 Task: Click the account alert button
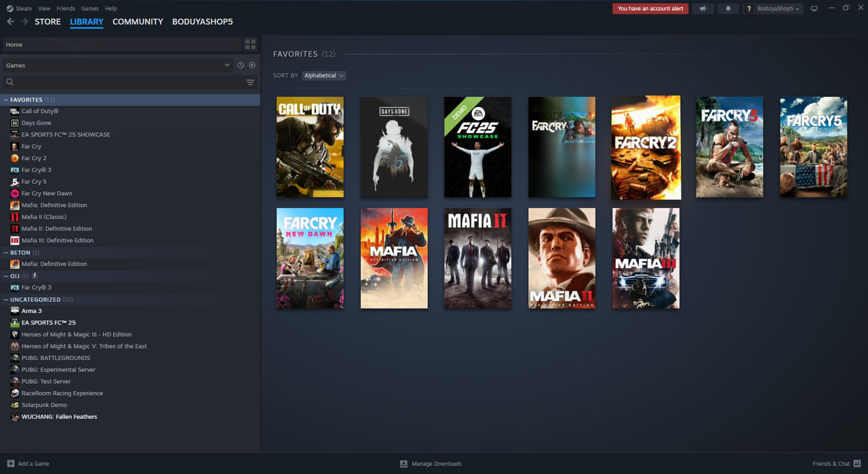click(x=650, y=9)
